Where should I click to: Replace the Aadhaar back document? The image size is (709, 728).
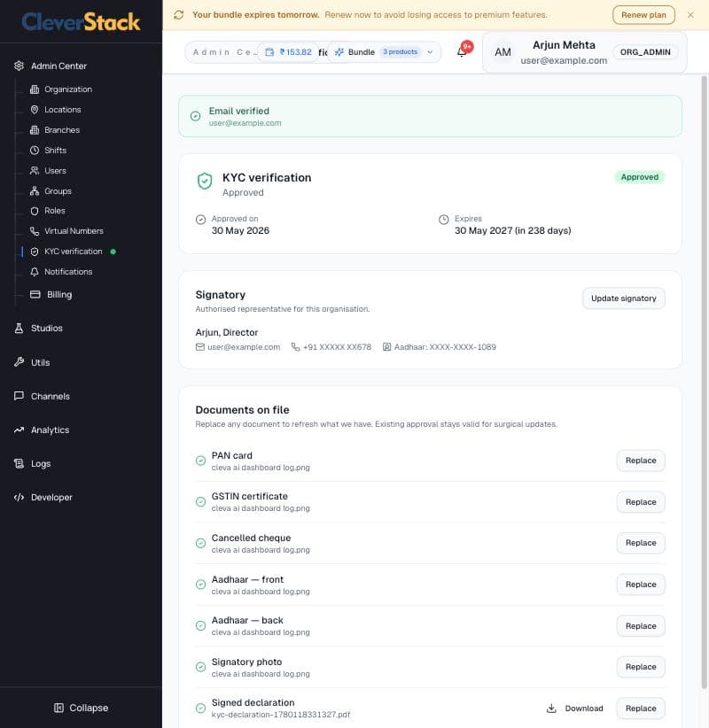pos(641,626)
